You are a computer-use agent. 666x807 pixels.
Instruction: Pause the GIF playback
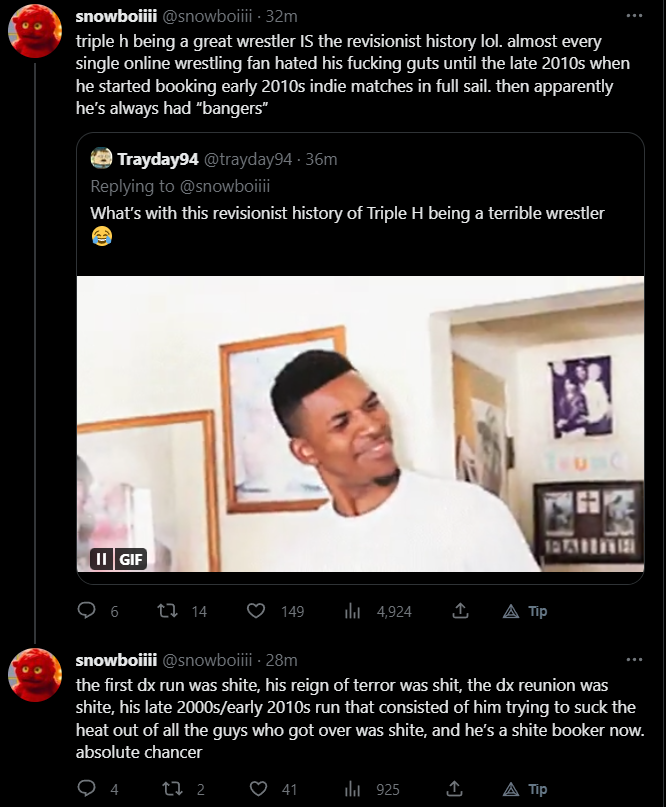tap(101, 560)
